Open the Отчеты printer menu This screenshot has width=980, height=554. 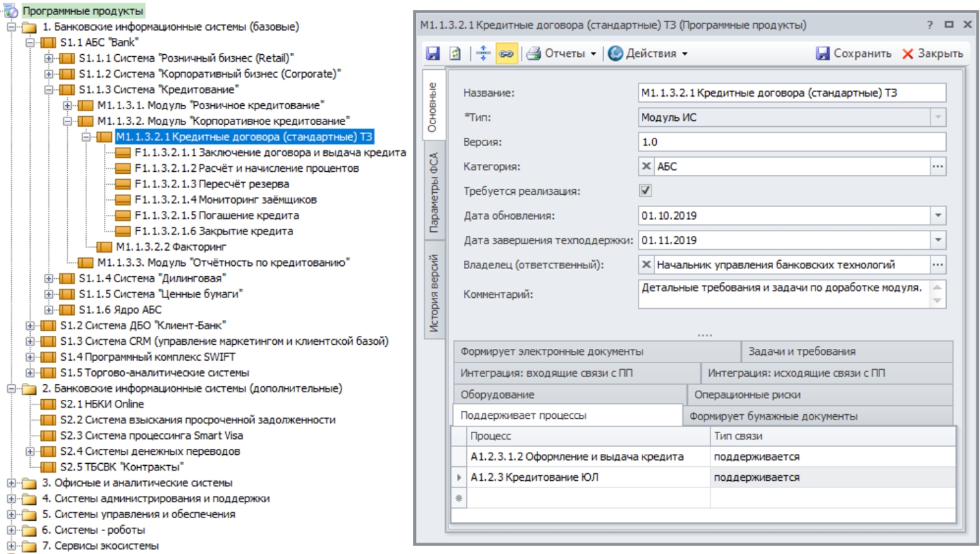tap(561, 54)
